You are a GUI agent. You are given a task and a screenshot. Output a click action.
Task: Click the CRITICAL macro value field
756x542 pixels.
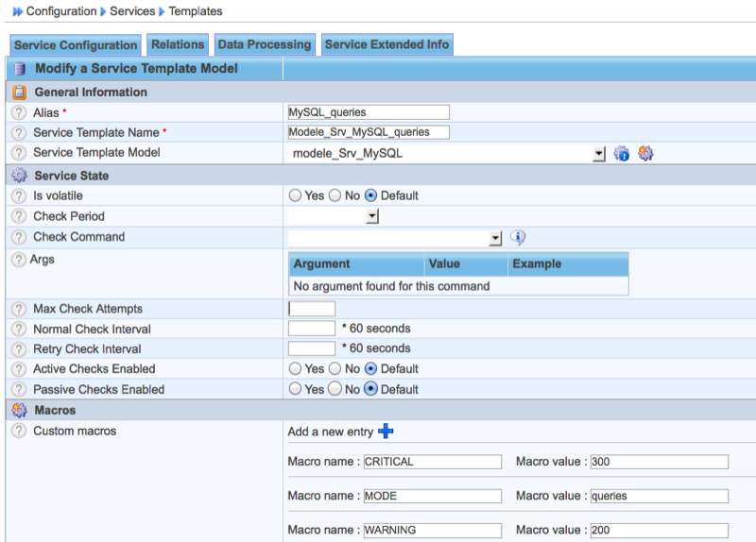(659, 462)
